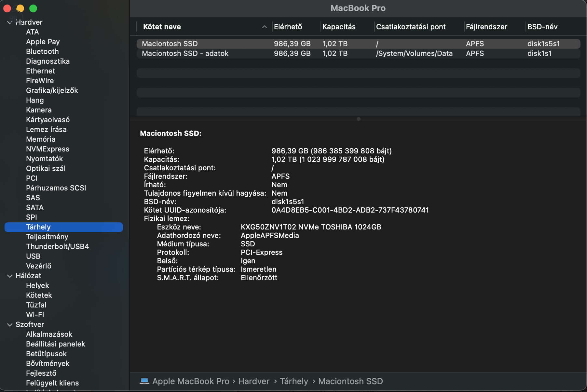
Task: Select Kötetek in network list
Action: click(39, 295)
